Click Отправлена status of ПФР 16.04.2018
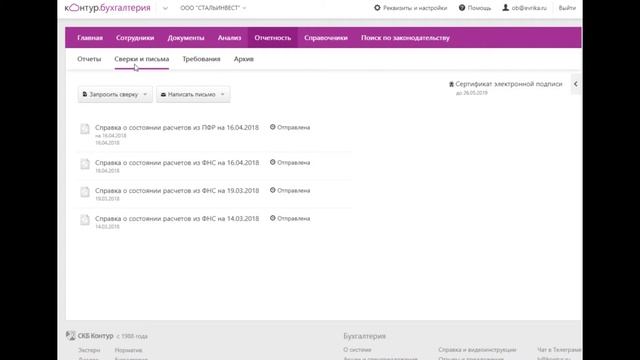The image size is (640, 360). [293, 127]
